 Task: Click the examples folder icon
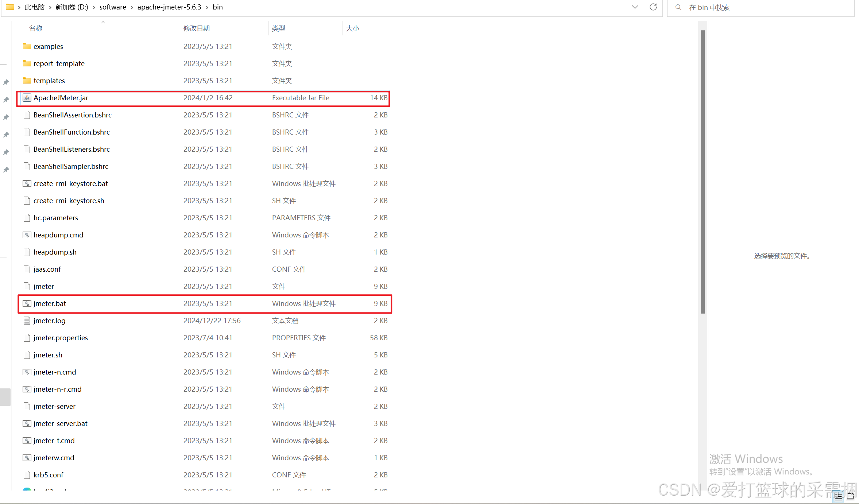point(27,46)
